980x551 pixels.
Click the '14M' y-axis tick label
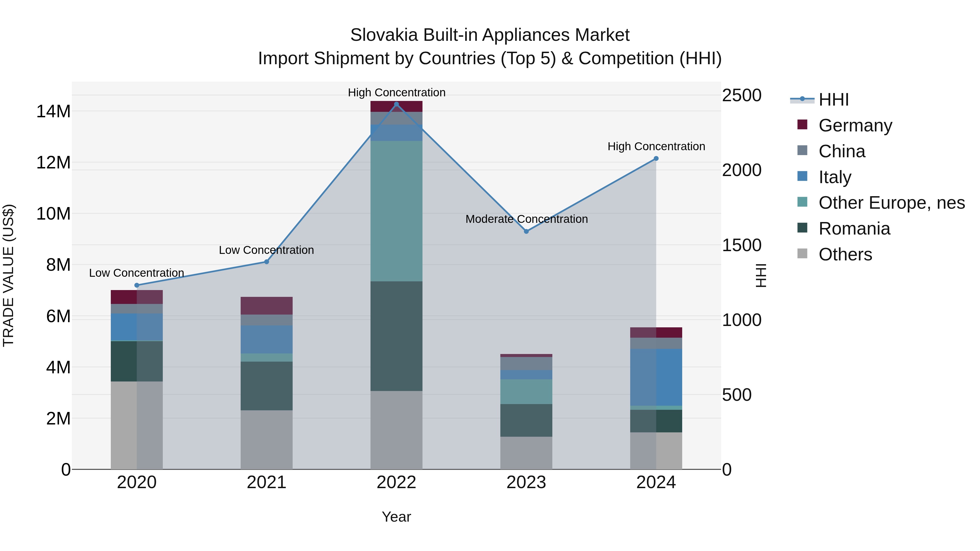point(54,111)
